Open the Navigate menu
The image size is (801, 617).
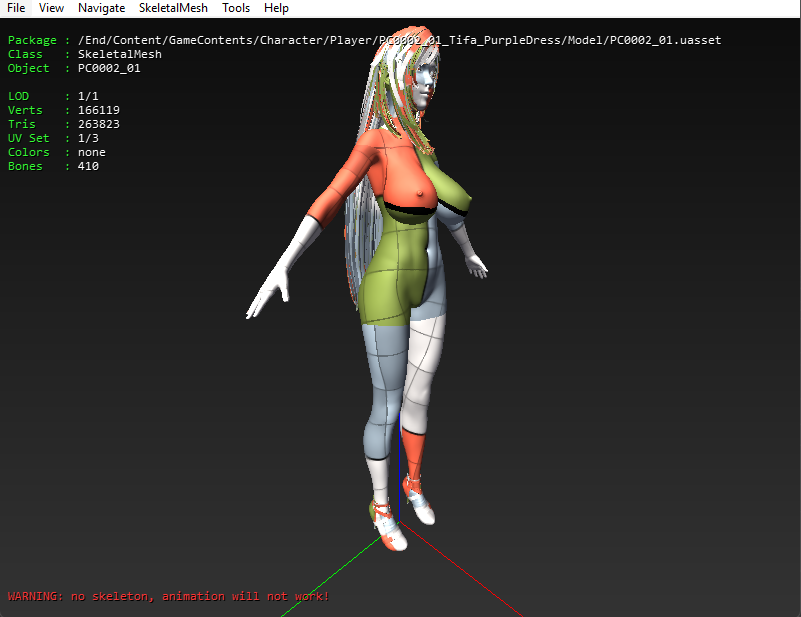[x=101, y=8]
